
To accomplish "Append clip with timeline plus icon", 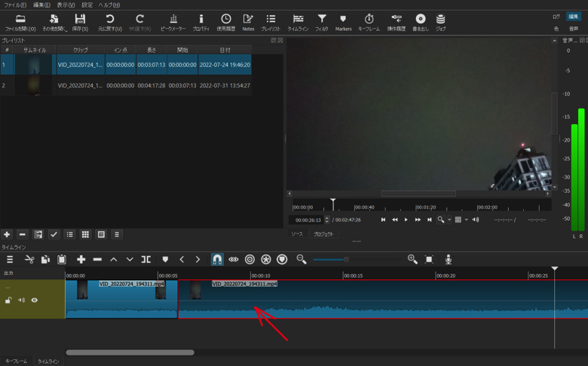I will [81, 259].
